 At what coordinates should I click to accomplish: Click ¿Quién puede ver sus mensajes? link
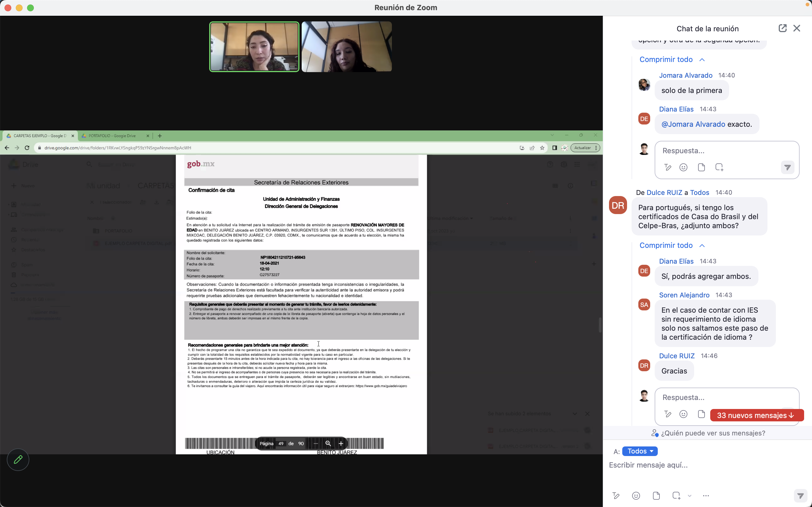(x=713, y=433)
